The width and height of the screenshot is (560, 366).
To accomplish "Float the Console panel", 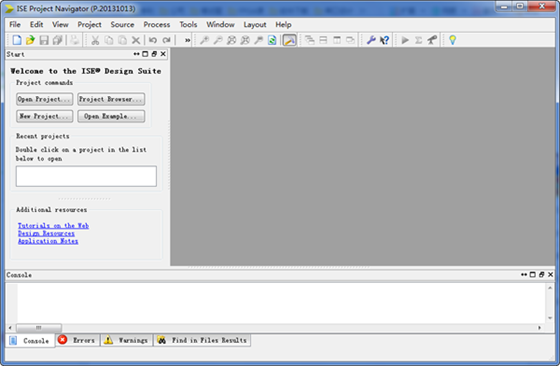I will (541, 275).
